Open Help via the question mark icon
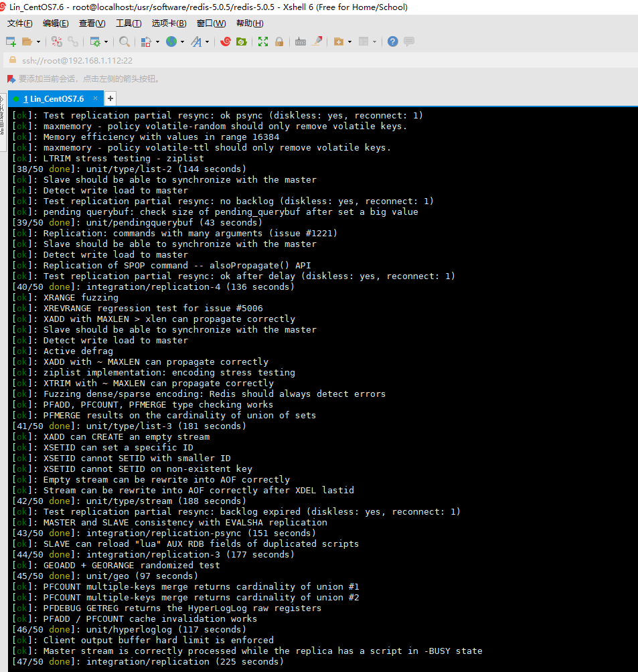 [393, 41]
